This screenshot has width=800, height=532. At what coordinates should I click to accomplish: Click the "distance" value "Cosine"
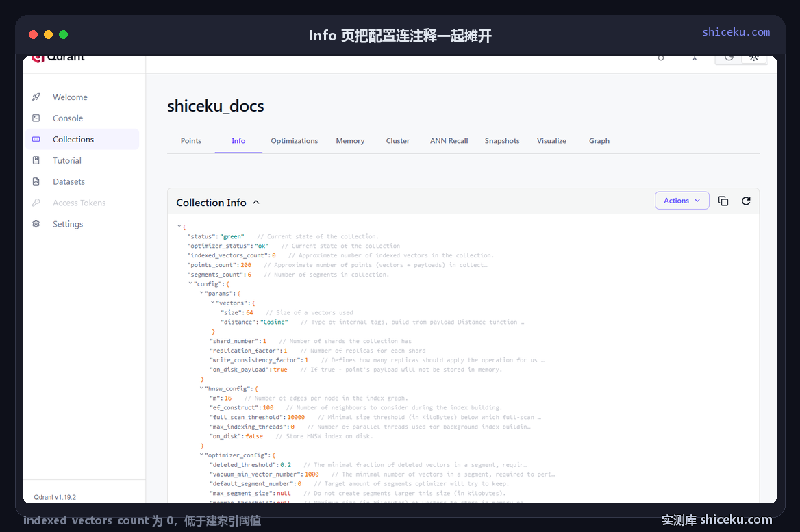pos(274,322)
